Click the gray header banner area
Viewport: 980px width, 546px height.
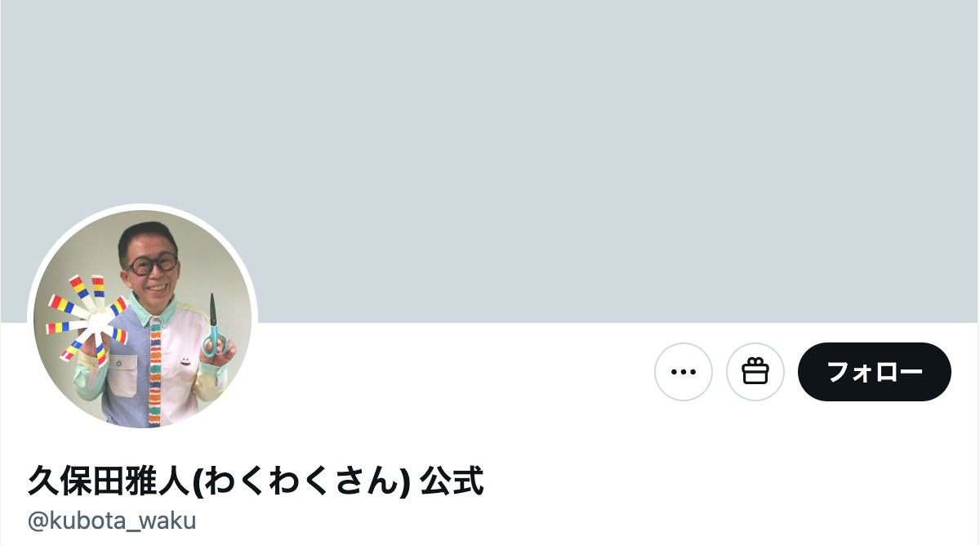490,123
